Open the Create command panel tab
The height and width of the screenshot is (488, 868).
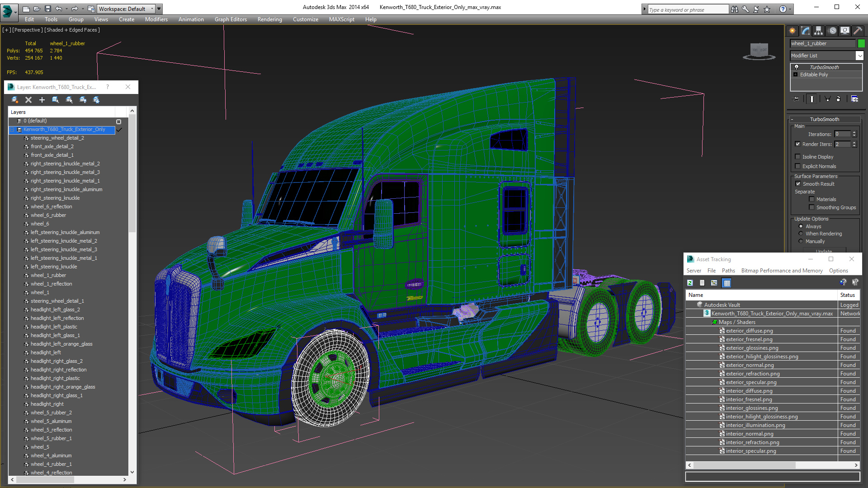(x=793, y=31)
